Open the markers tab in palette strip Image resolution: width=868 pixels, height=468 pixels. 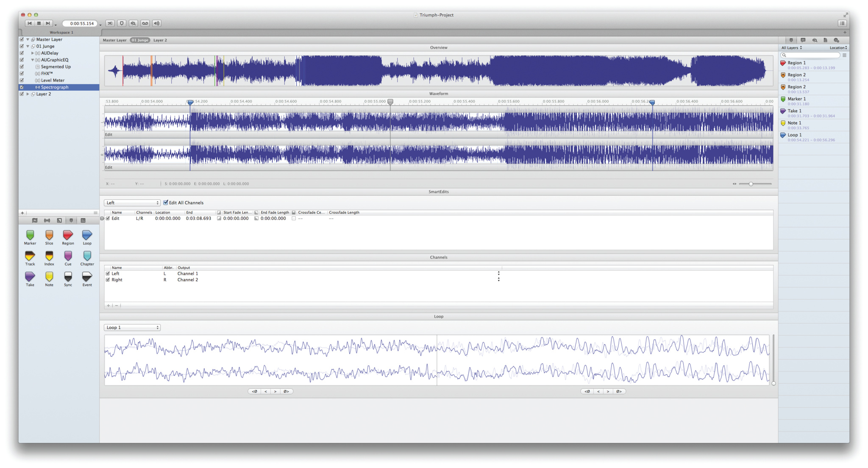71,220
